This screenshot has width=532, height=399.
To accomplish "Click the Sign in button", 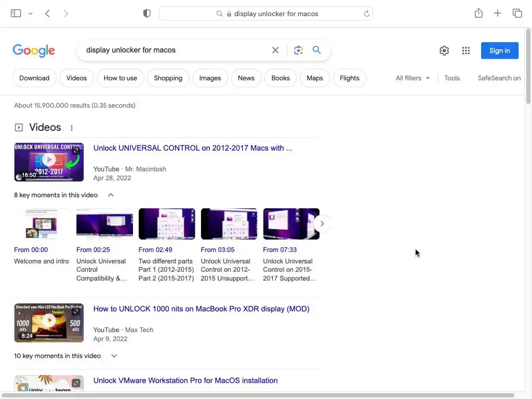I will (x=499, y=50).
